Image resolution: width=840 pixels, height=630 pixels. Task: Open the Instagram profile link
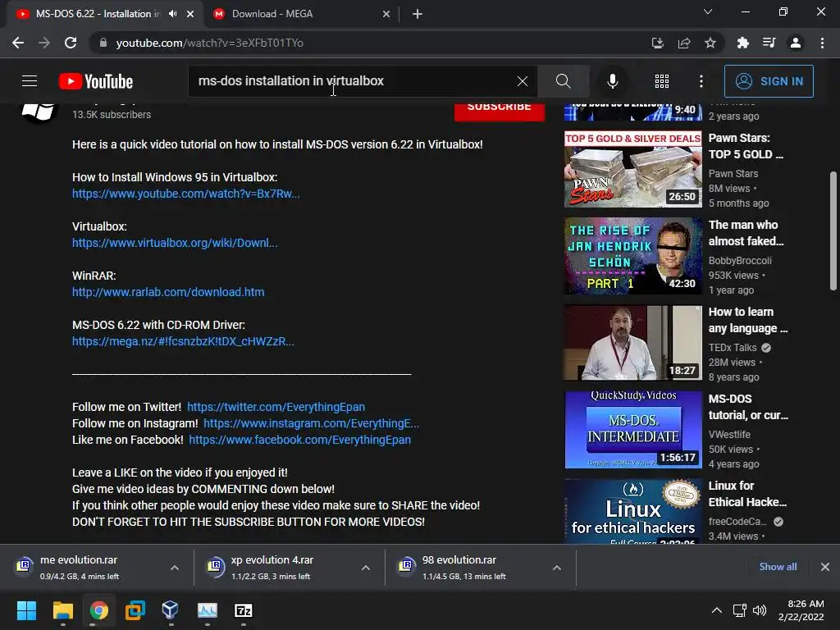311,423
